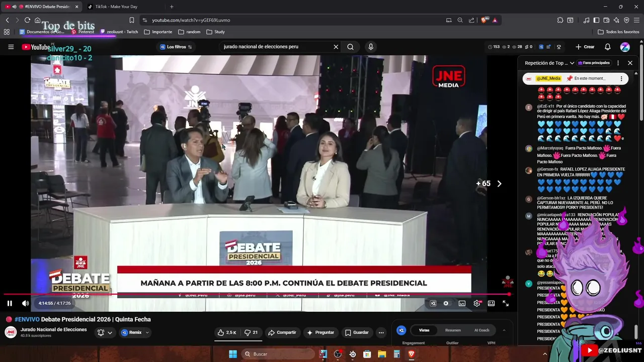Open OBS Studio from the taskbar

click(338, 354)
